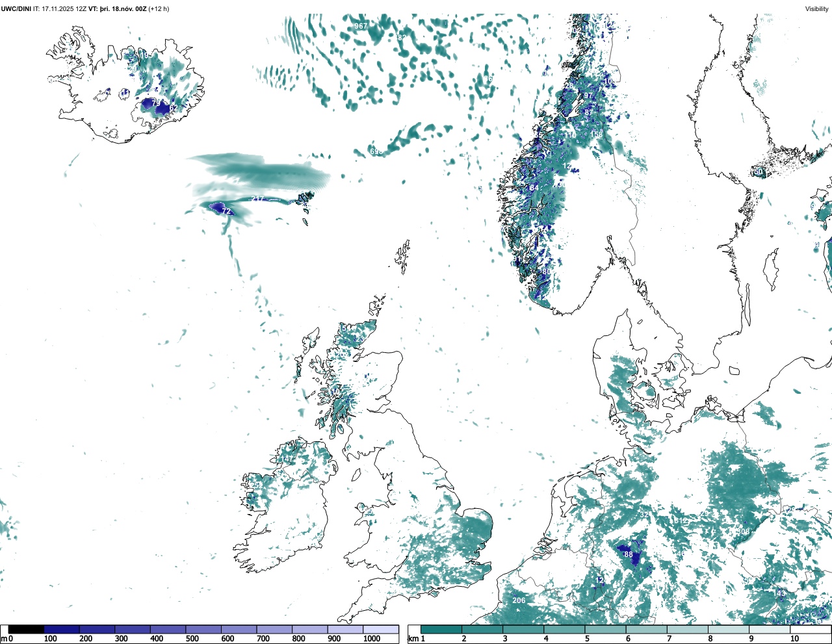Click the '145' value at the lower right
The width and height of the screenshot is (832, 644).
[x=779, y=593]
